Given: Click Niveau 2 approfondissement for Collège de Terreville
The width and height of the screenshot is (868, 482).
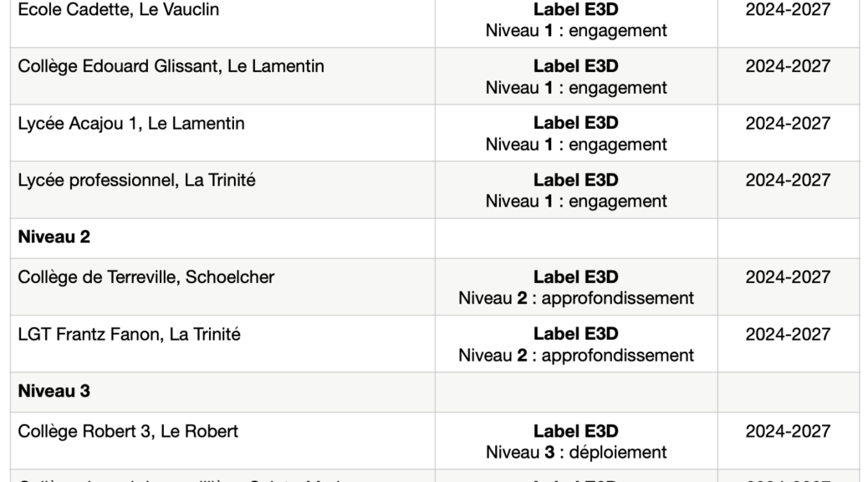Looking at the screenshot, I should pos(575,298).
